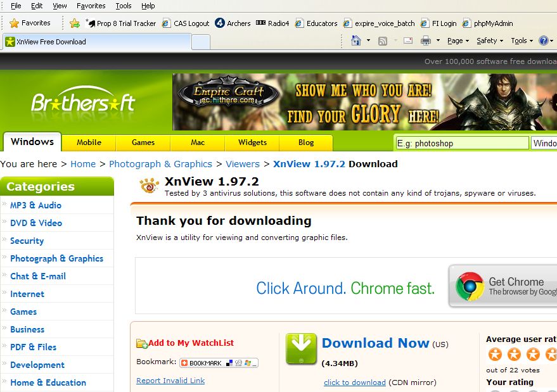Click the Empire Craft banner ad
Image resolution: width=557 pixels, height=392 pixels.
(x=364, y=102)
